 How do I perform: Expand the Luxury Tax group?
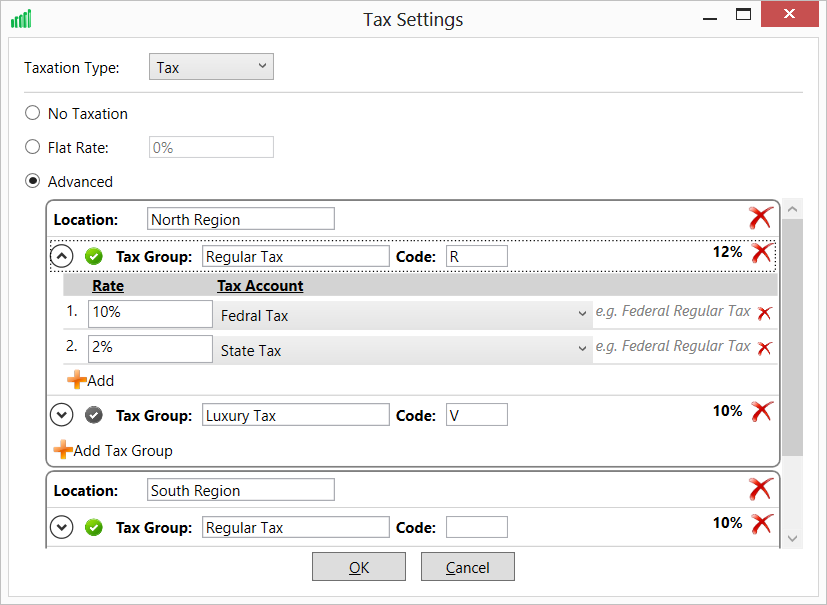point(61,414)
